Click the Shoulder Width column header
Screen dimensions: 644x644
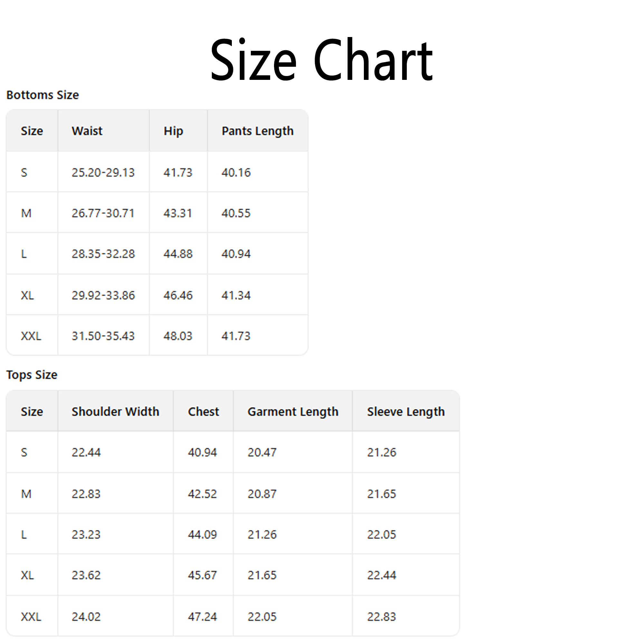(x=115, y=412)
